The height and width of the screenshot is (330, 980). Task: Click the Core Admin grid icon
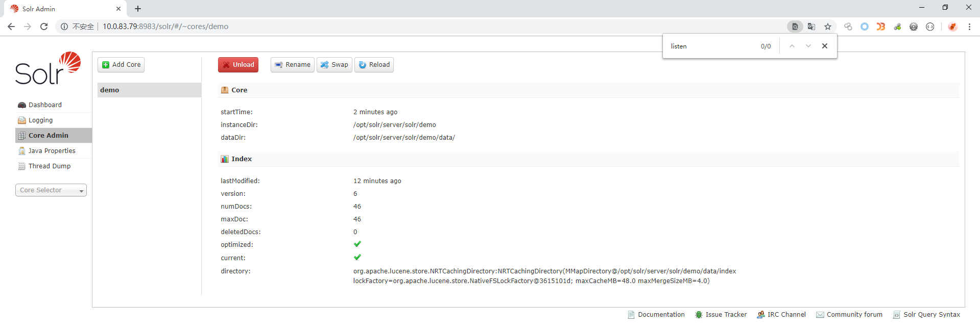click(22, 136)
